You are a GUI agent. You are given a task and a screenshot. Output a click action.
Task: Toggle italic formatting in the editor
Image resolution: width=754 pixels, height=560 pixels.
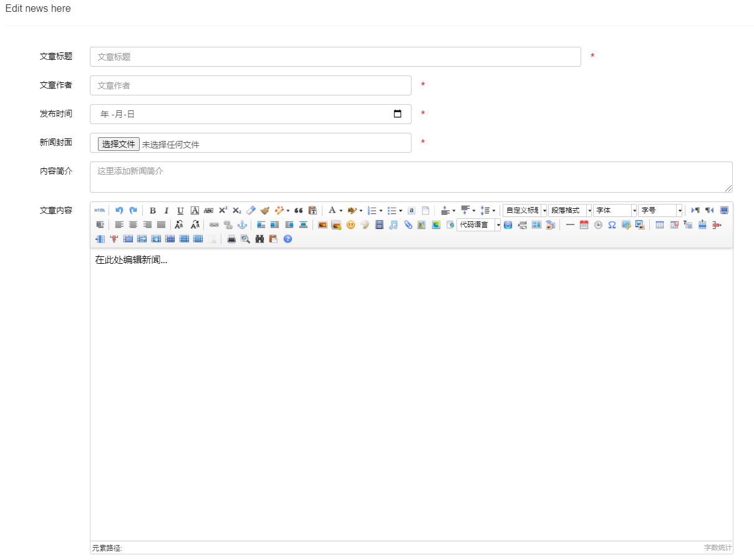(165, 210)
